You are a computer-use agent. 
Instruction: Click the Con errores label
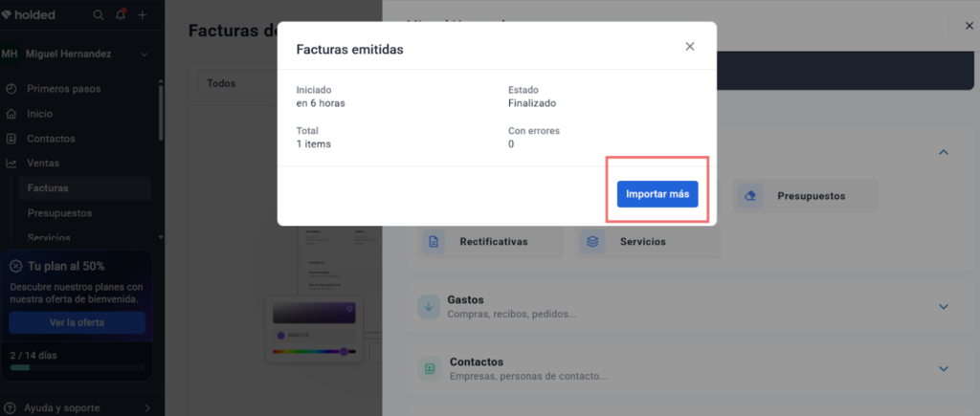tap(534, 131)
